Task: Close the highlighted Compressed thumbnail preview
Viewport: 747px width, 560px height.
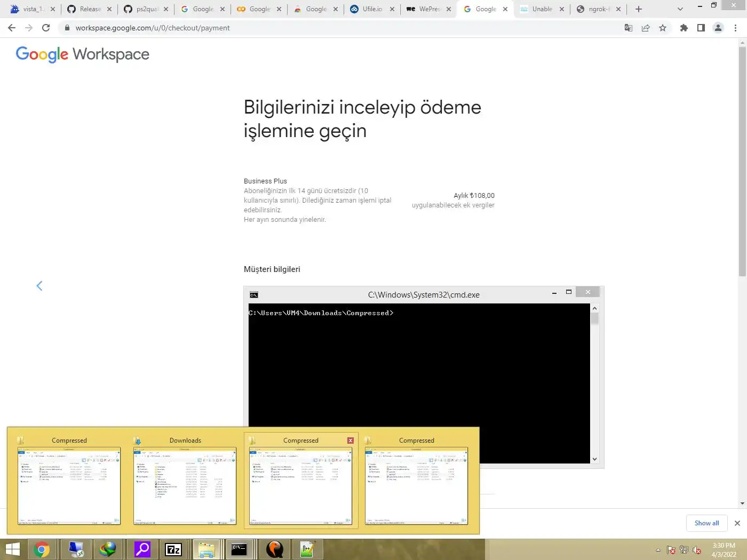Action: (x=351, y=441)
